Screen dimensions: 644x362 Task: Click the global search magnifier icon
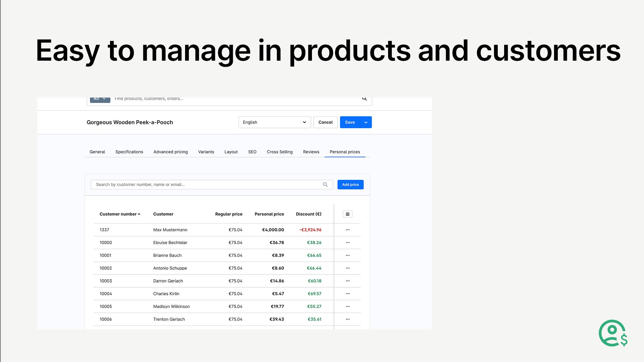pos(364,99)
